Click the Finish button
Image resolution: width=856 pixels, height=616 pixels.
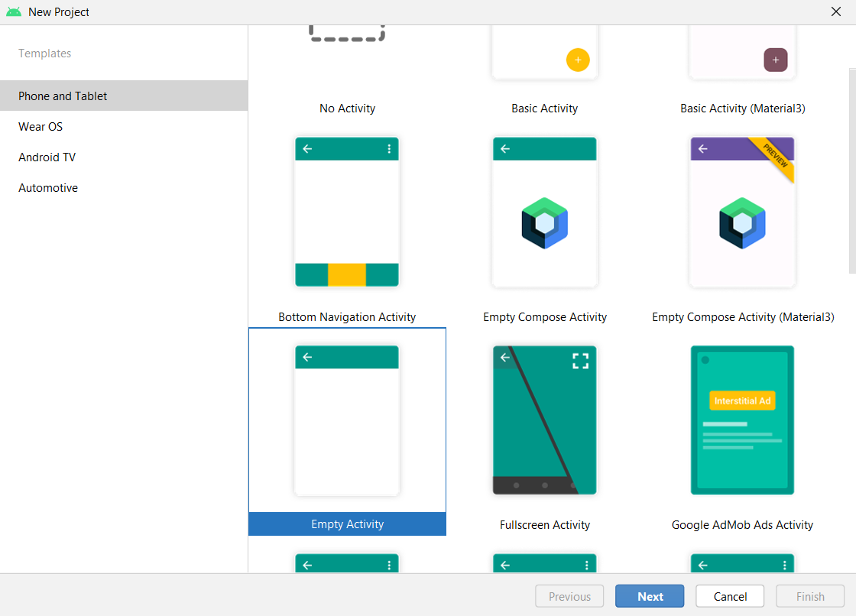tap(810, 596)
